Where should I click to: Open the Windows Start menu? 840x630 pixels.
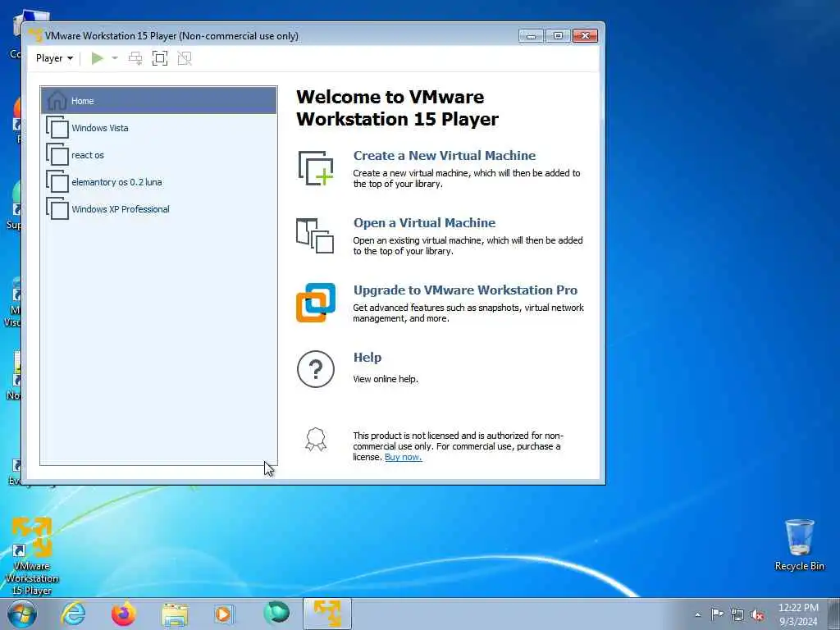(x=22, y=614)
